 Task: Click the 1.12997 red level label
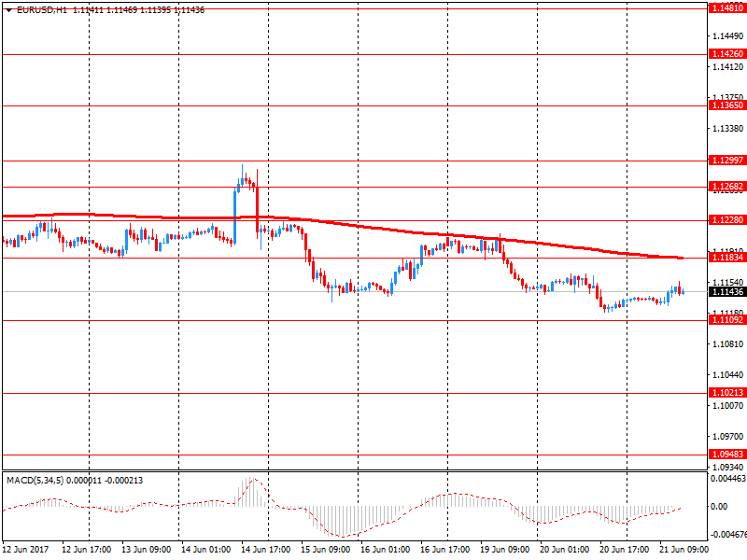pos(727,161)
